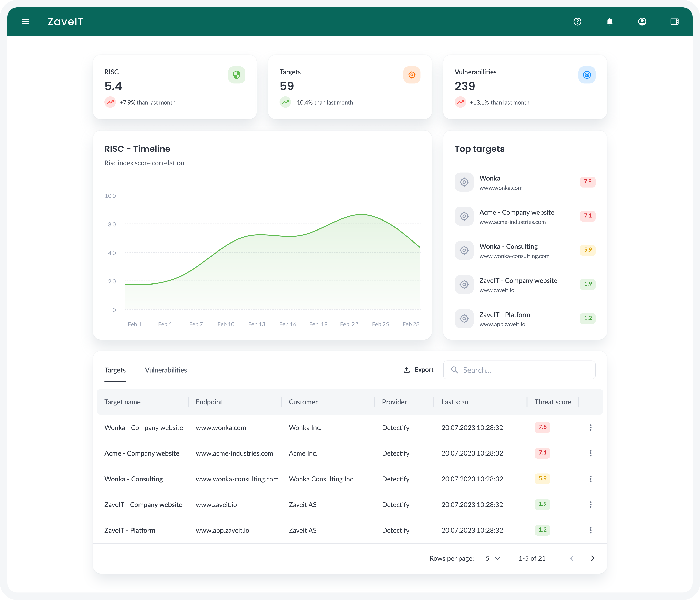Open the notifications bell
Viewport: 700px width, 600px height.
pyautogui.click(x=610, y=22)
